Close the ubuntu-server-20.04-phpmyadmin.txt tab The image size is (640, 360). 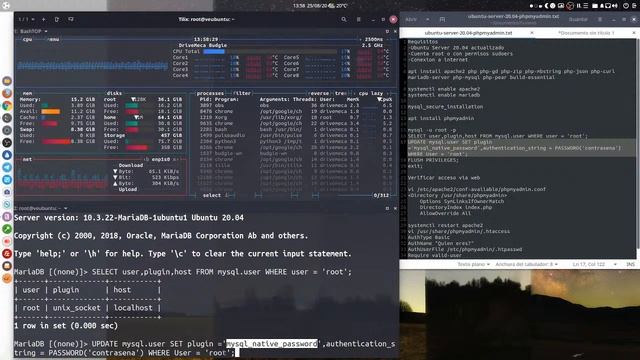[532, 33]
